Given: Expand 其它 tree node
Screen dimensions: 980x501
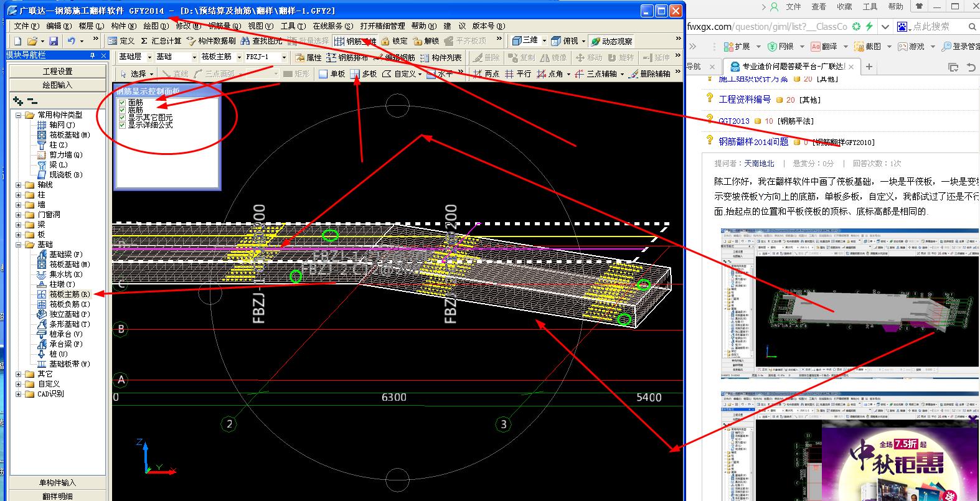Looking at the screenshot, I should pyautogui.click(x=19, y=374).
